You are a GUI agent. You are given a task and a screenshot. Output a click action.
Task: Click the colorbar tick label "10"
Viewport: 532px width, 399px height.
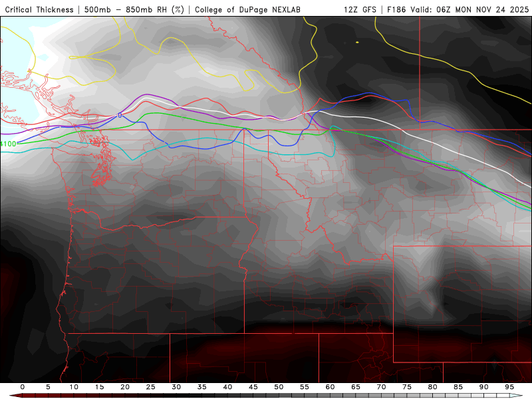click(x=74, y=387)
